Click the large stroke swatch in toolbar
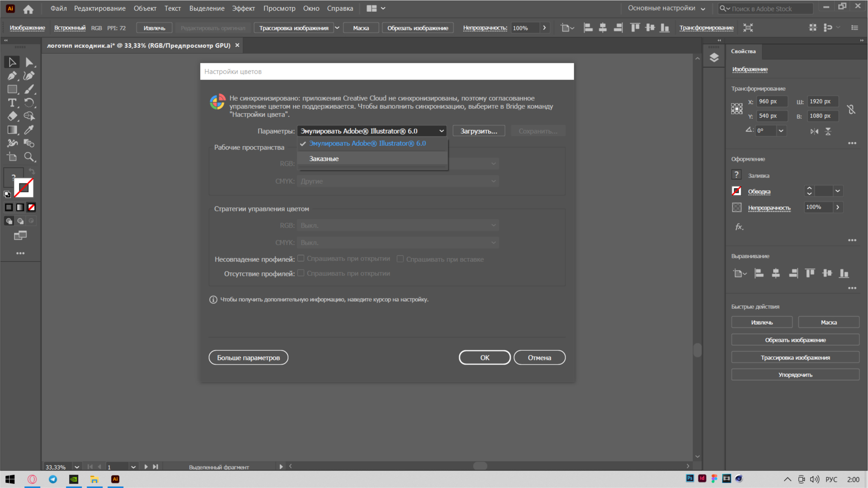 point(23,188)
